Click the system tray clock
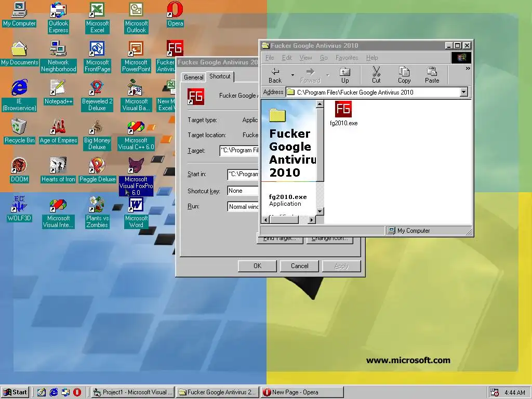The width and height of the screenshot is (532, 399). [x=514, y=393]
